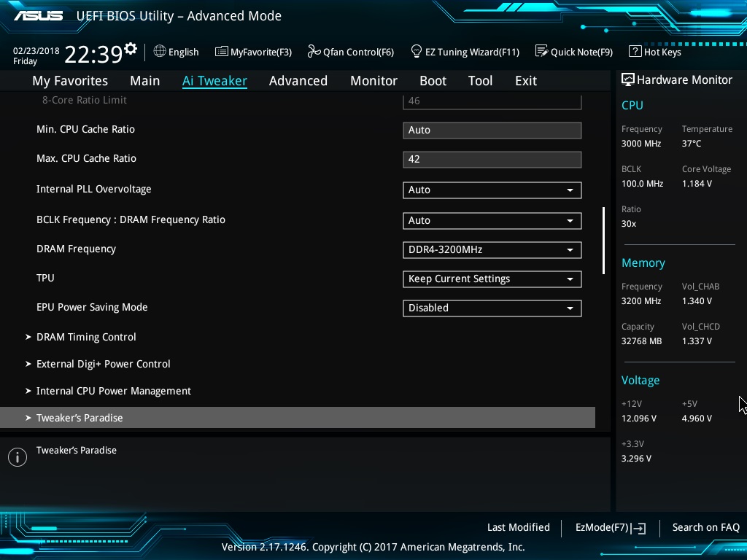Click memory capacity 32768 MB value
Image resolution: width=747 pixels, height=560 pixels.
pyautogui.click(x=641, y=341)
